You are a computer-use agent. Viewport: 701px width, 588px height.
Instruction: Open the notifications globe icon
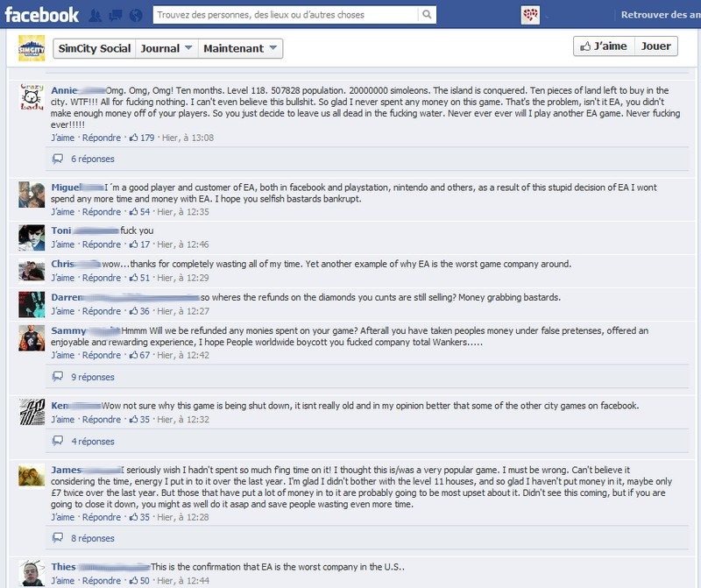pyautogui.click(x=136, y=15)
